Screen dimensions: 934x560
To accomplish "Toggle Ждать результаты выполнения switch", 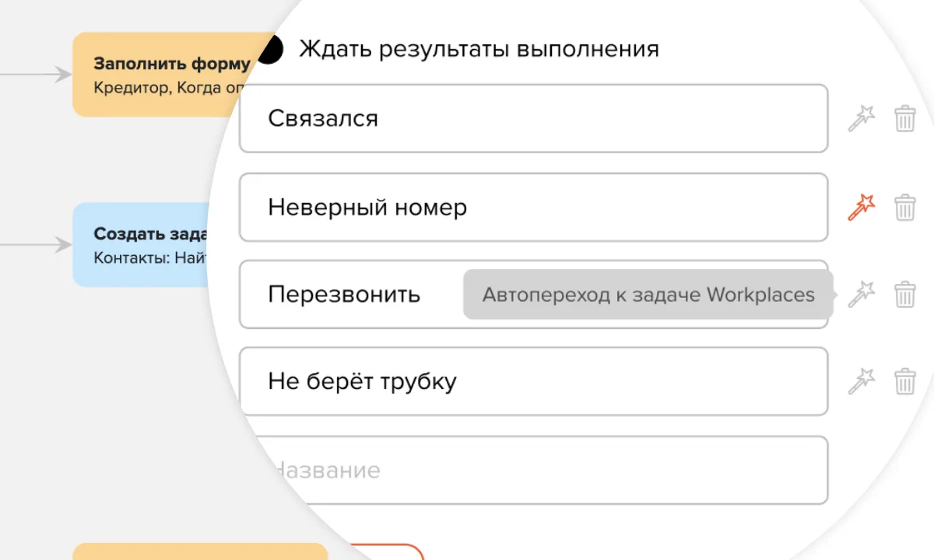I will (270, 50).
